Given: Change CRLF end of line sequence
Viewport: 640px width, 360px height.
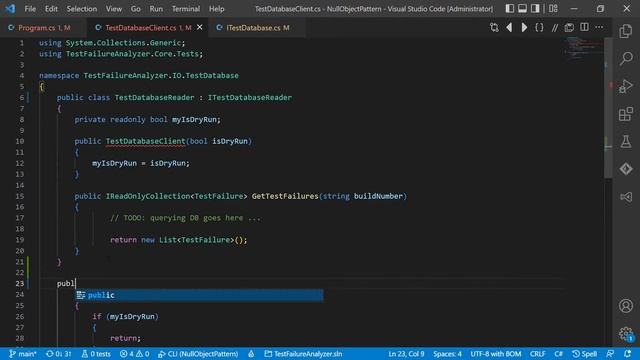Looking at the screenshot, I should tap(538, 354).
